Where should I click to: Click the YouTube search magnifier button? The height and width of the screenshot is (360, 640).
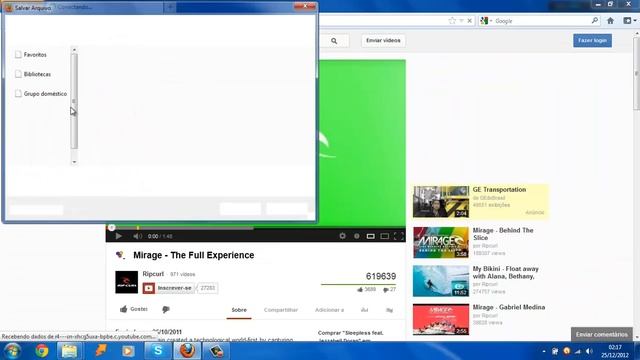coord(334,41)
